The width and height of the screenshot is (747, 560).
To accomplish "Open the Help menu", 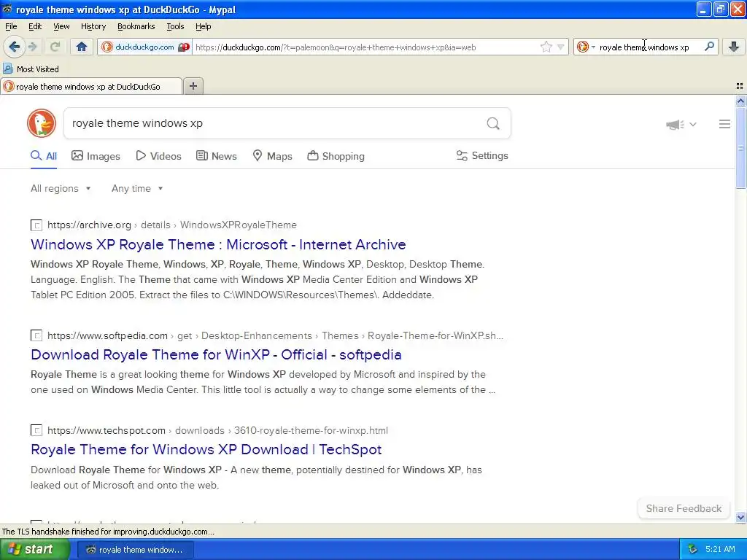I will click(203, 26).
